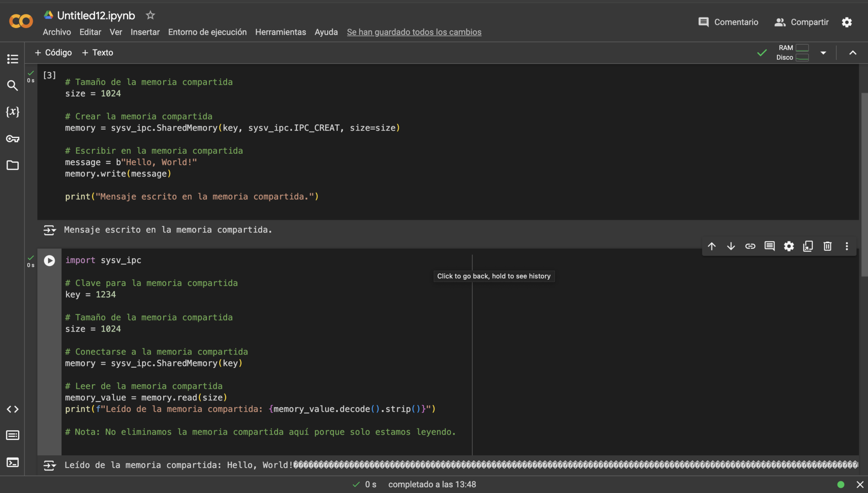Open the notebook search panel
Viewport: 868px width, 493px height.
(13, 86)
